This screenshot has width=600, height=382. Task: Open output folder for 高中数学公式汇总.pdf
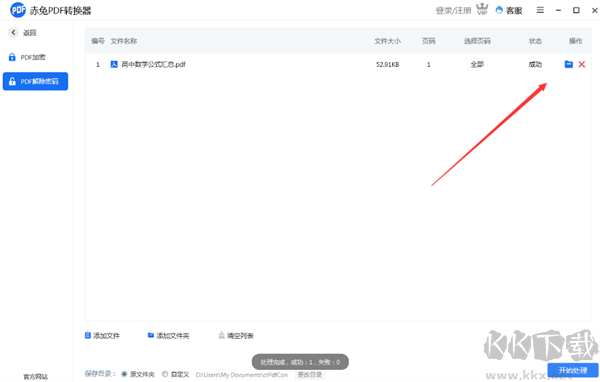tap(569, 64)
